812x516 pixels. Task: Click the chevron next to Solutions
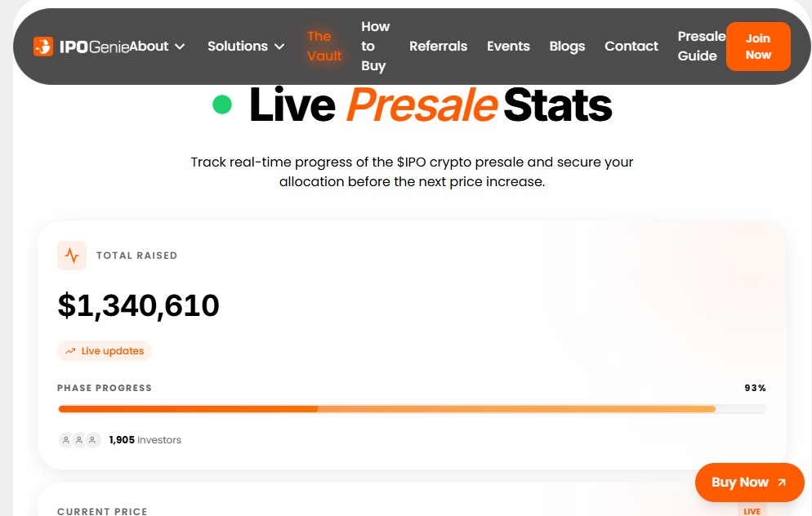point(279,47)
